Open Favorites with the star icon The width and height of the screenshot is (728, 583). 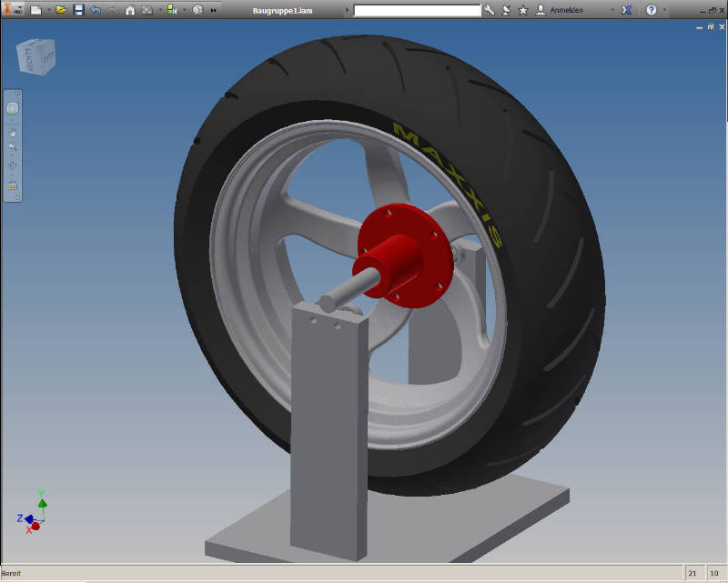[523, 10]
